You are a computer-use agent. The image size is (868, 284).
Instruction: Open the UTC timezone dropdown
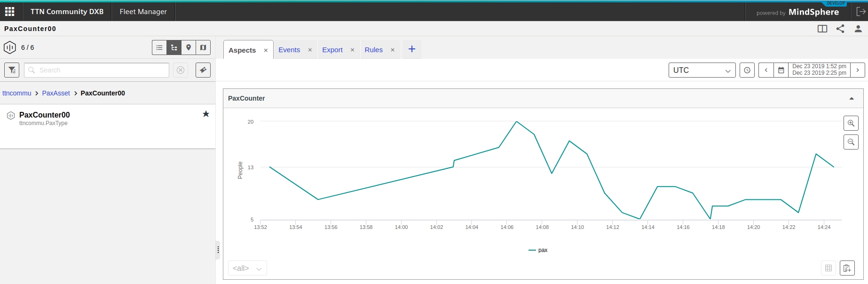[x=702, y=70]
